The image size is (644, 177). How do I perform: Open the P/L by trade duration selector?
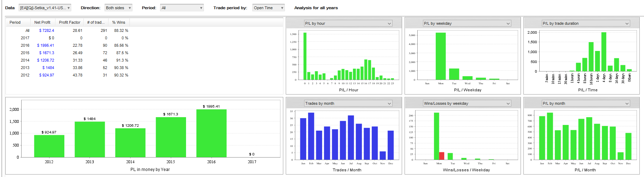[x=586, y=23]
